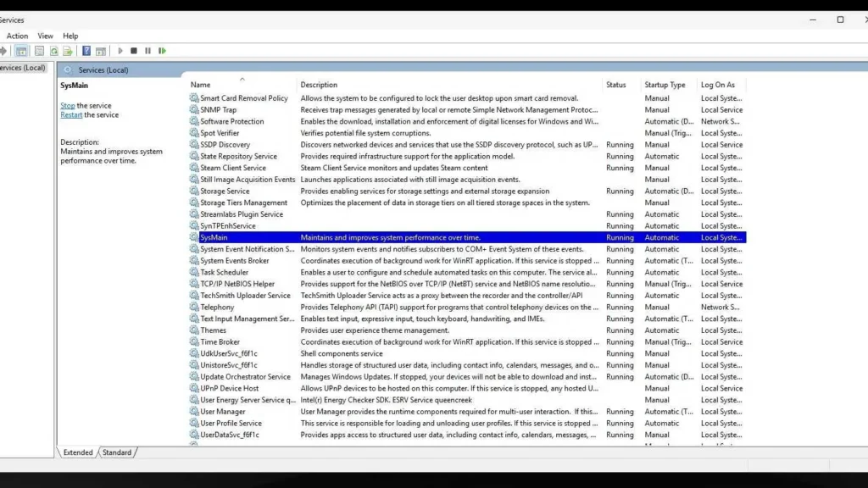Viewport: 868px width, 488px height.
Task: Click the Restart Service green icon
Action: point(162,51)
